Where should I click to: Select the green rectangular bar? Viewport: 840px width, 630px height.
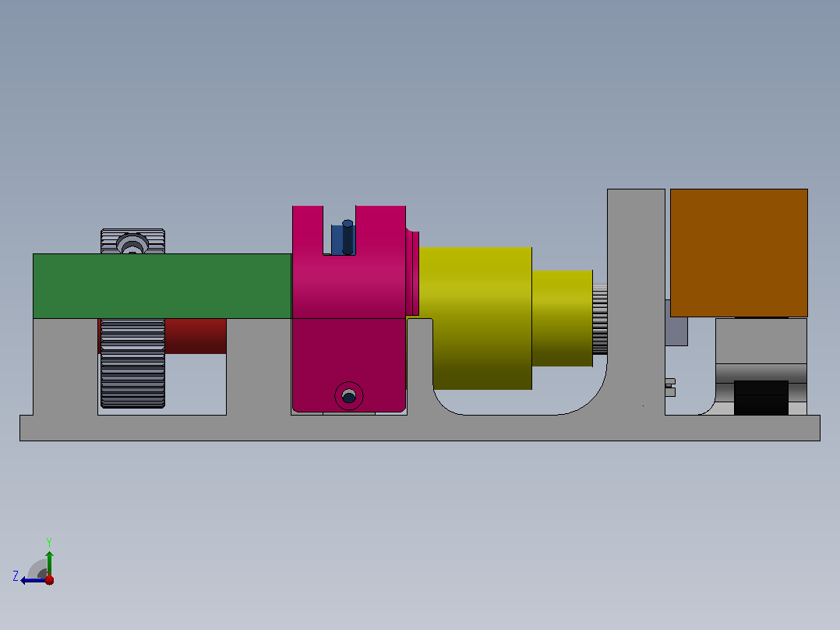pyautogui.click(x=162, y=286)
